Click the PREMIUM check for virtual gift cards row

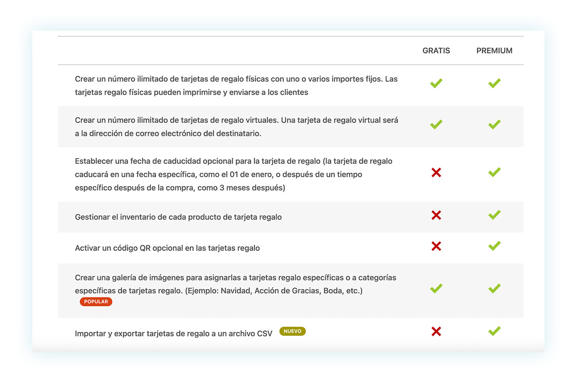tap(494, 124)
